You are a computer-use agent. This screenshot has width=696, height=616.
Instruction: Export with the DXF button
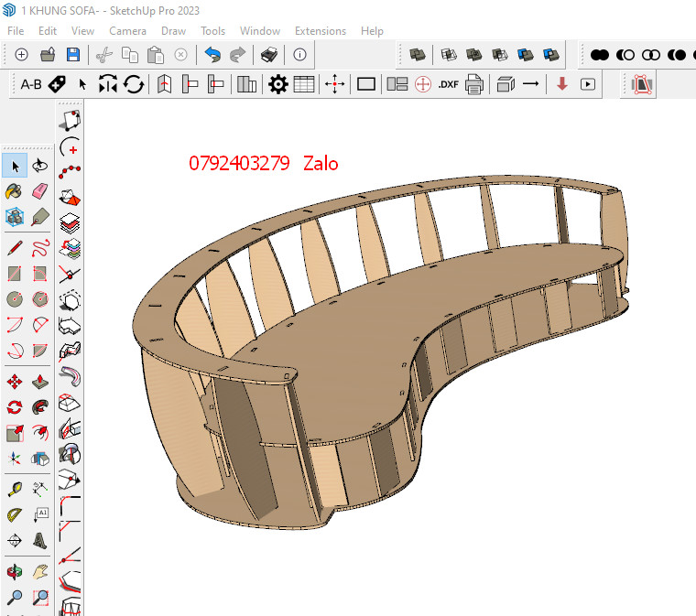point(448,84)
